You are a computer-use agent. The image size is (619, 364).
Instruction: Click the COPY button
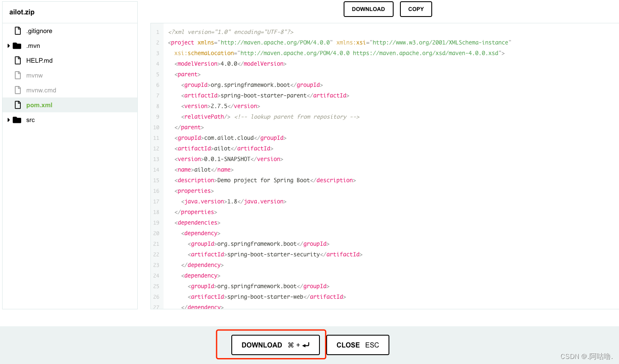point(416,9)
